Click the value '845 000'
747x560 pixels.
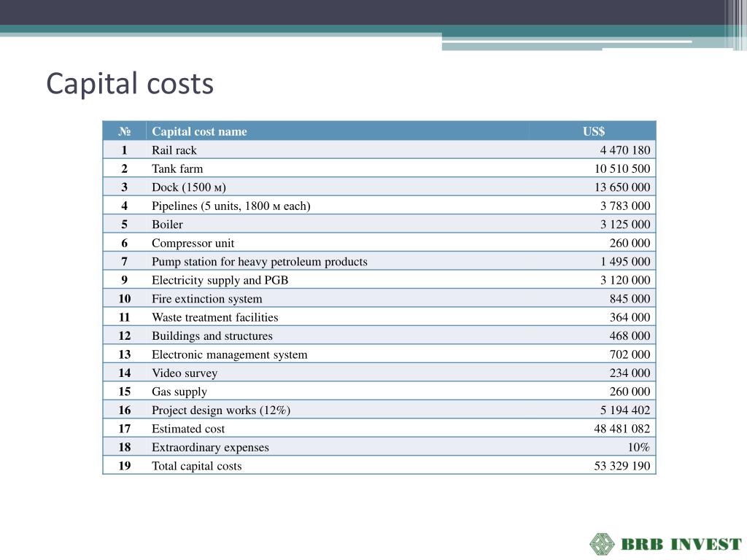point(630,298)
